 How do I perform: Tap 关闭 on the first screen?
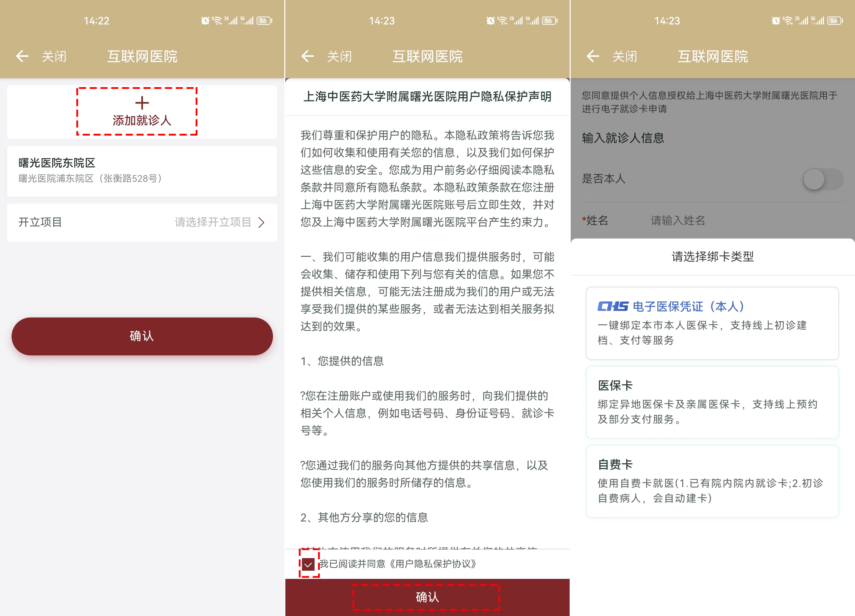[x=54, y=57]
